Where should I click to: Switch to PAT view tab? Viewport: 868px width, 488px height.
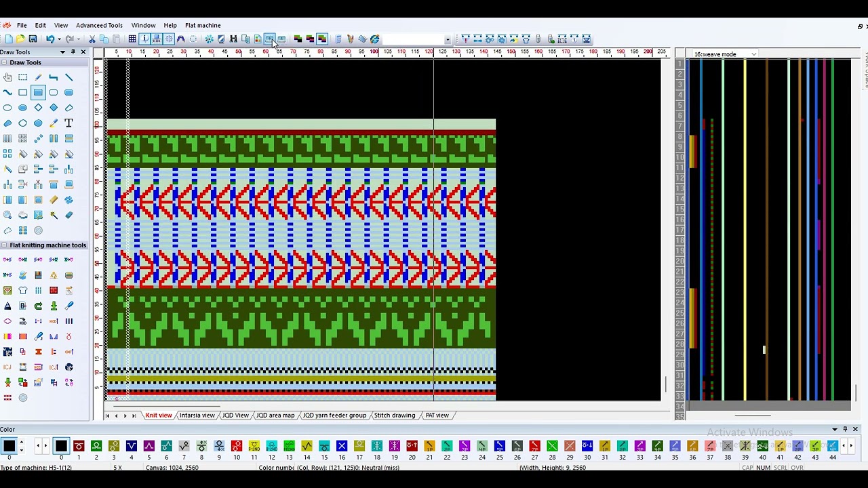[437, 415]
